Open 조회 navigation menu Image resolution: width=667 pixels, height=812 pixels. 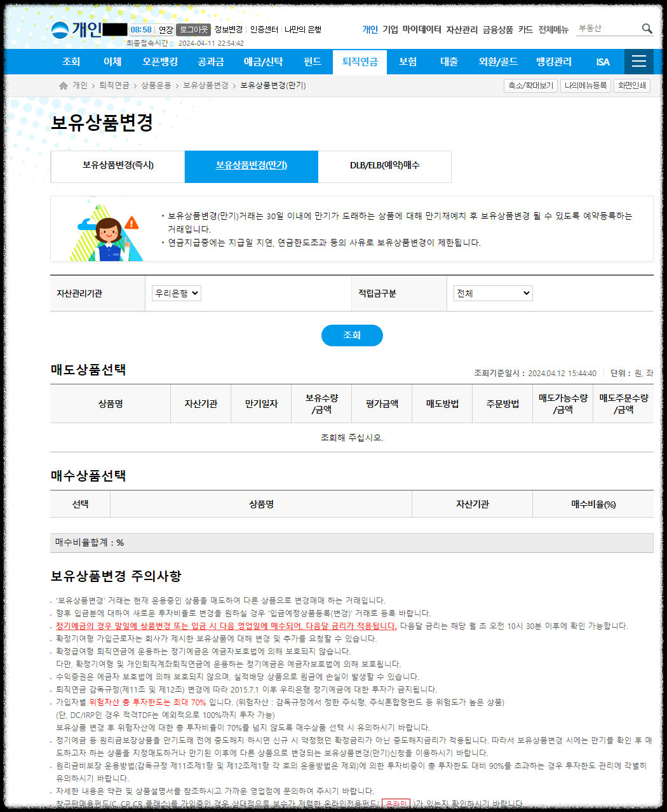pyautogui.click(x=71, y=62)
